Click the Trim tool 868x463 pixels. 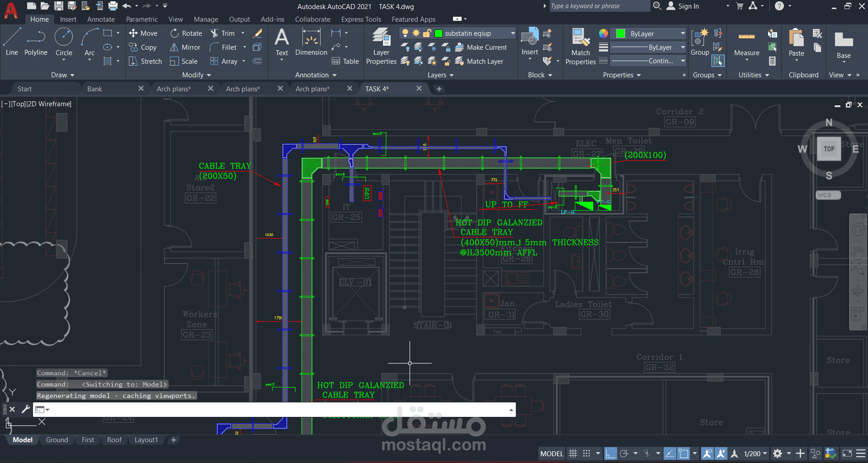(222, 33)
